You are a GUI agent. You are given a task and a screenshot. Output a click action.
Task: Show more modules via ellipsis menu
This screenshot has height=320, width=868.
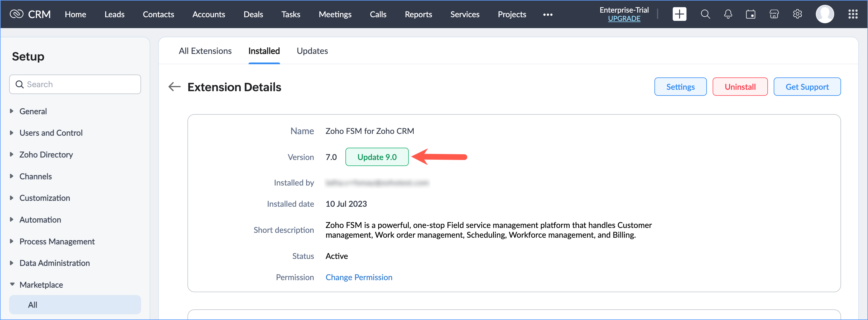pyautogui.click(x=548, y=15)
